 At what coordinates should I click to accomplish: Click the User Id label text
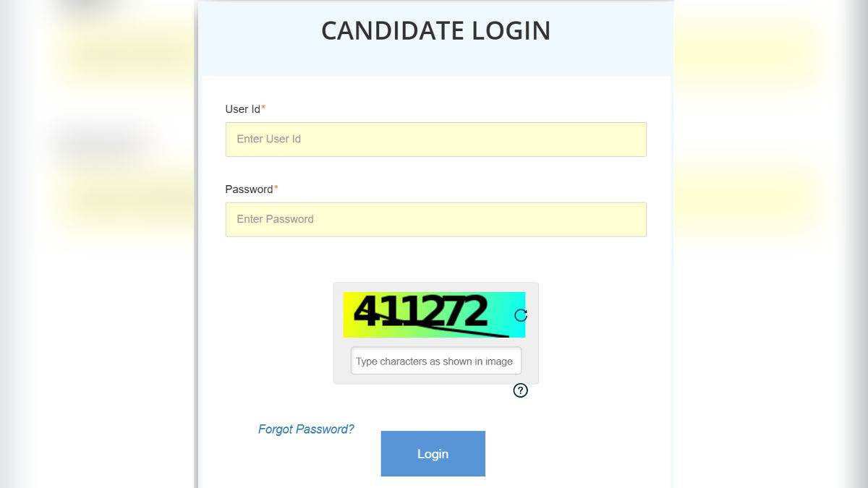point(243,109)
